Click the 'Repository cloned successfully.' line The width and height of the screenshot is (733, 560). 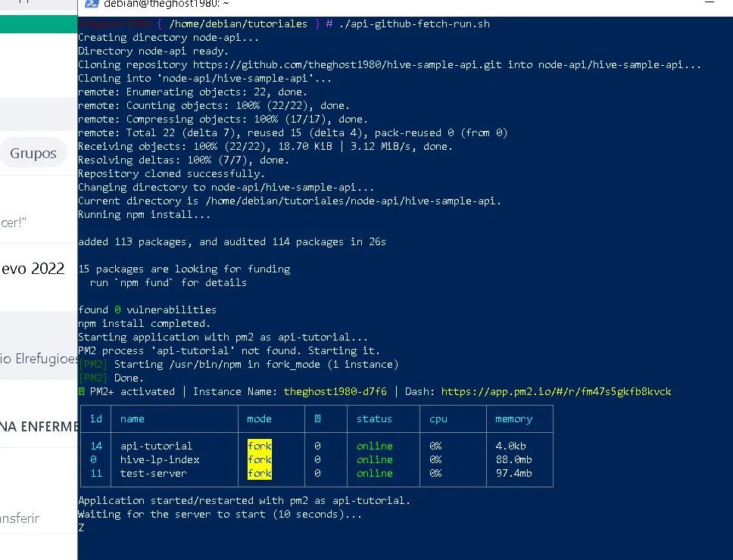coord(172,174)
